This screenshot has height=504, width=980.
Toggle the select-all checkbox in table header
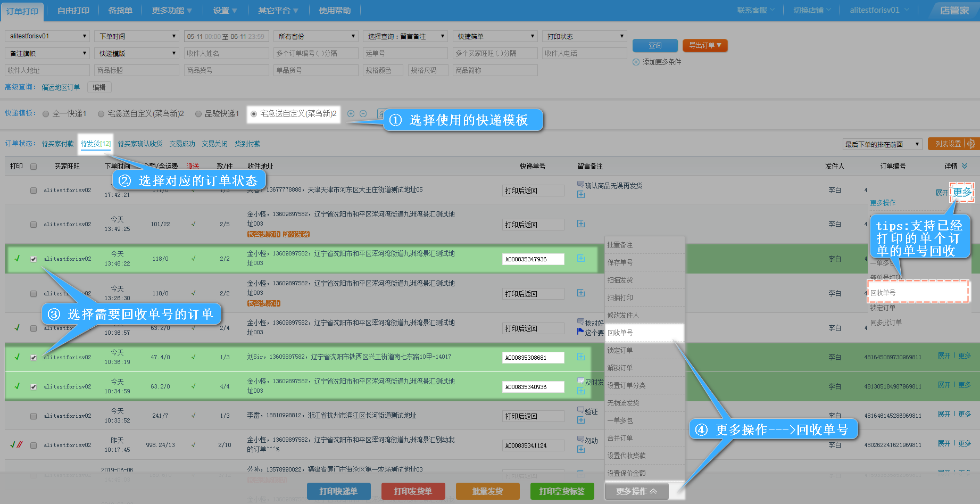(34, 167)
